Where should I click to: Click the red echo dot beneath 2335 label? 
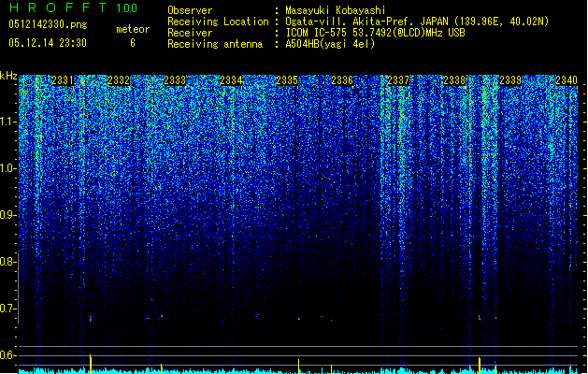pos(299,319)
